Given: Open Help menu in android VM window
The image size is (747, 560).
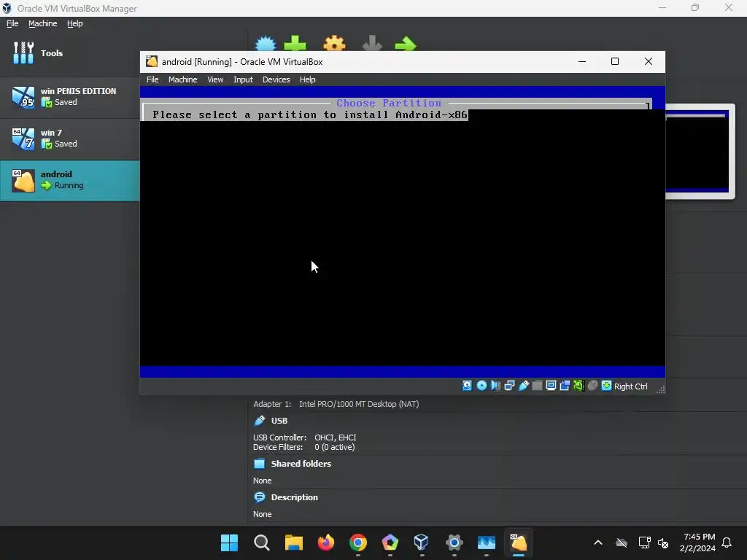Looking at the screenshot, I should 307,79.
